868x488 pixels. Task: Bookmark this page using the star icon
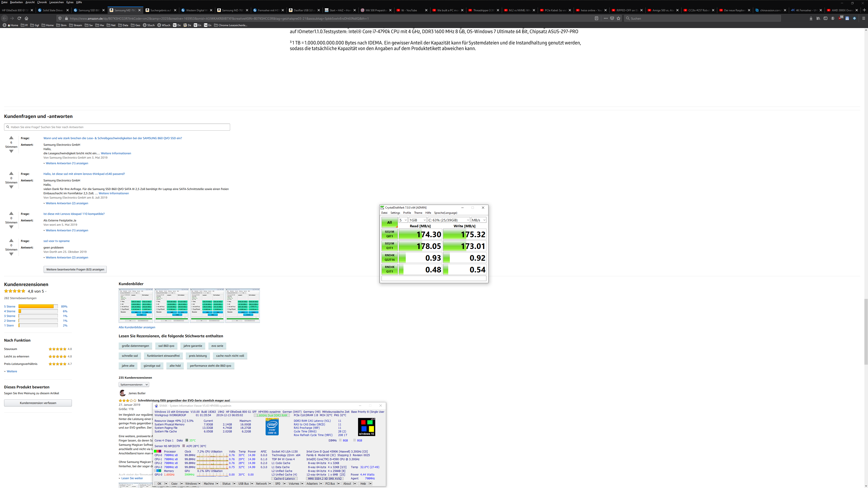click(618, 18)
